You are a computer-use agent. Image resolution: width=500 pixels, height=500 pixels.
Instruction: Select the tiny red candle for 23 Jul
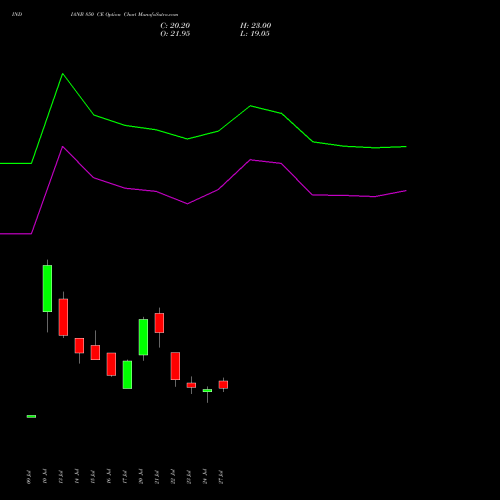coord(191,385)
